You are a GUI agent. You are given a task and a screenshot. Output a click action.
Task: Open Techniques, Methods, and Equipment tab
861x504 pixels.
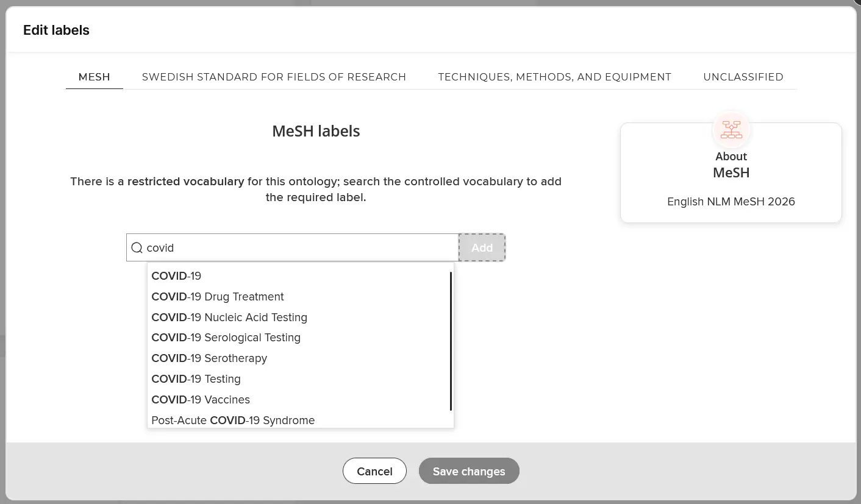point(554,77)
